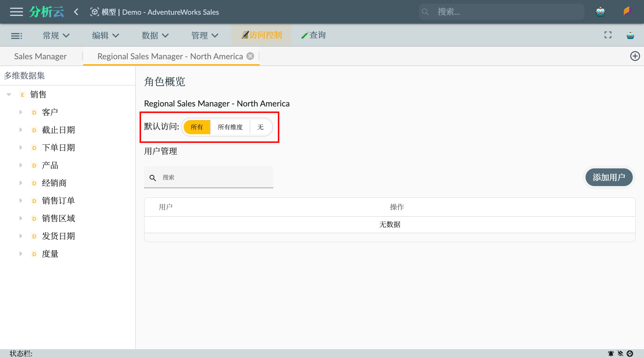Select 所有 (All) default access toggle

pyautogui.click(x=197, y=127)
